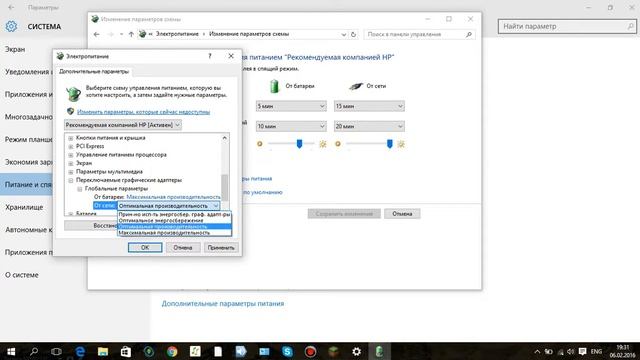Choose Оптимальное энергосбережение from the list
The width and height of the screenshot is (640, 360).
tap(174, 220)
